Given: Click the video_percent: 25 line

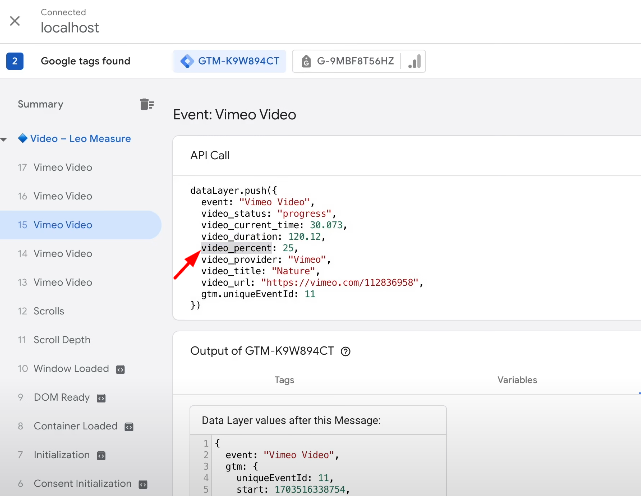Looking at the screenshot, I should coord(249,248).
